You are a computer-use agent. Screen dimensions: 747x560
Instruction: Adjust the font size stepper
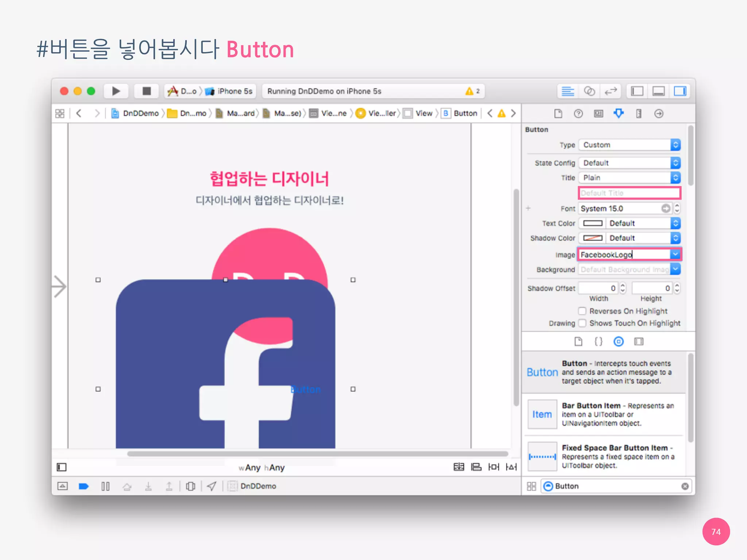(677, 208)
